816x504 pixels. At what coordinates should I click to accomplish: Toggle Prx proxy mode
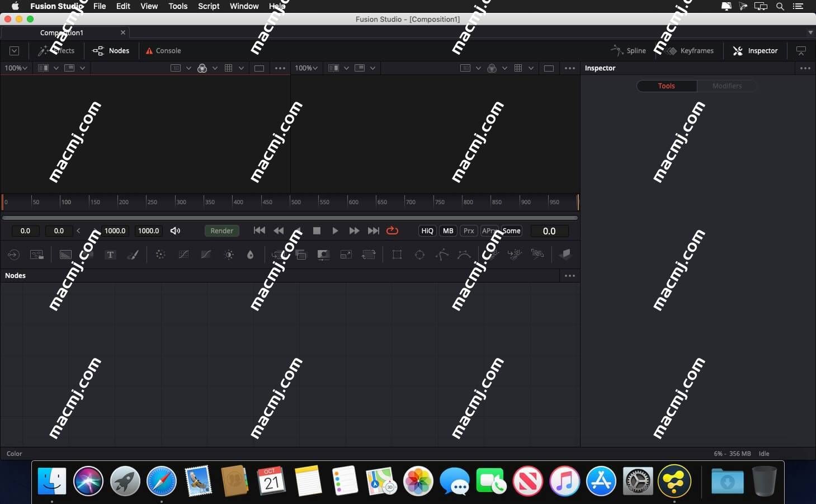click(x=469, y=231)
